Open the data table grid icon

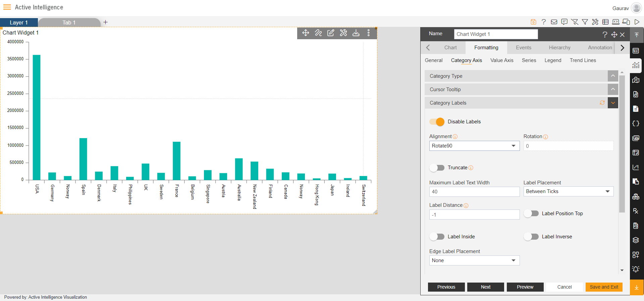click(x=605, y=22)
